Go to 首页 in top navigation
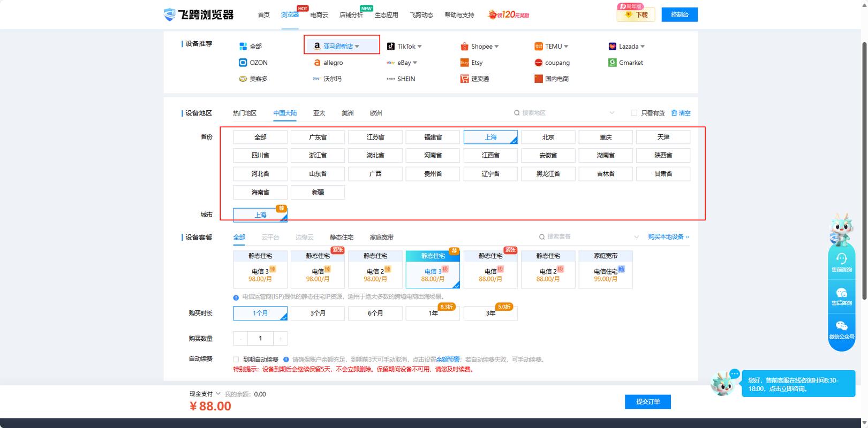This screenshot has width=868, height=428. (x=264, y=15)
